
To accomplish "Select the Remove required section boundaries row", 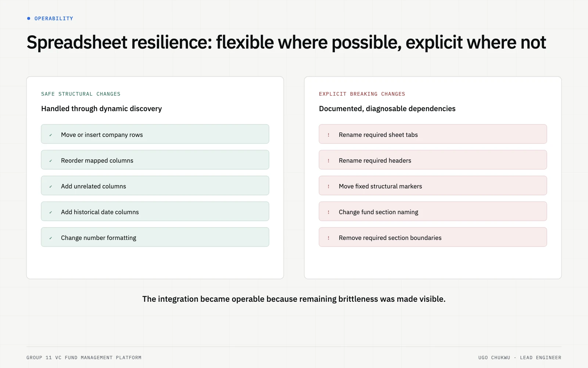I will (x=433, y=237).
